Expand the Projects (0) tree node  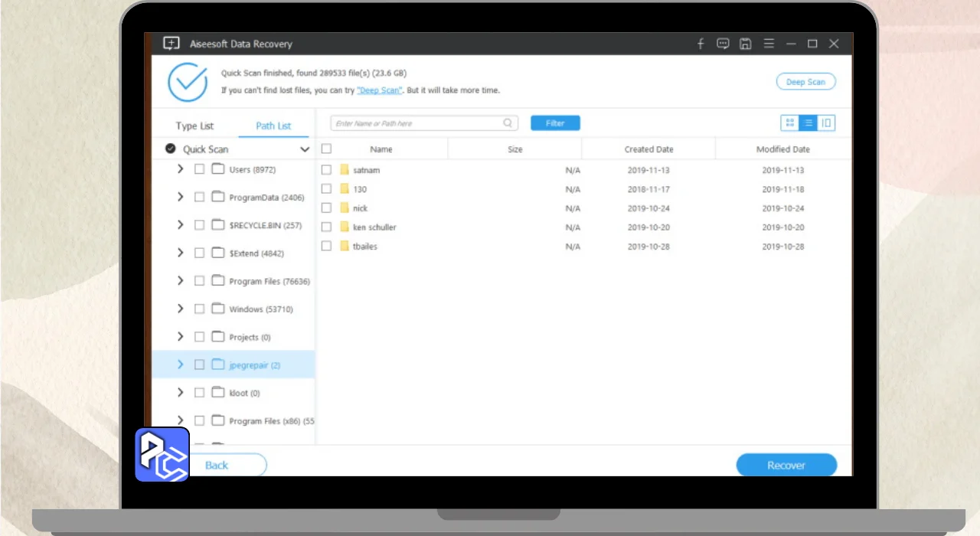181,337
